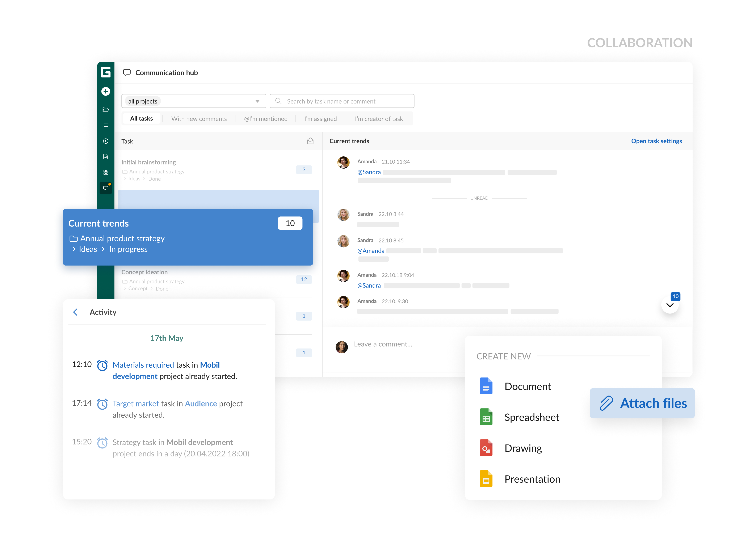Open the all projects dropdown

[194, 101]
